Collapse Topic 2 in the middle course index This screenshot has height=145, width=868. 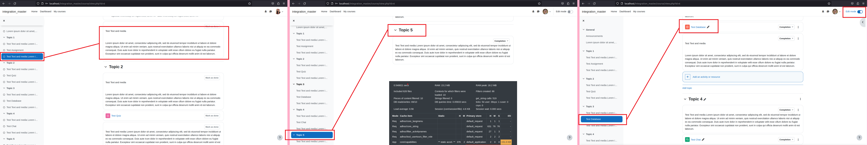294,59
